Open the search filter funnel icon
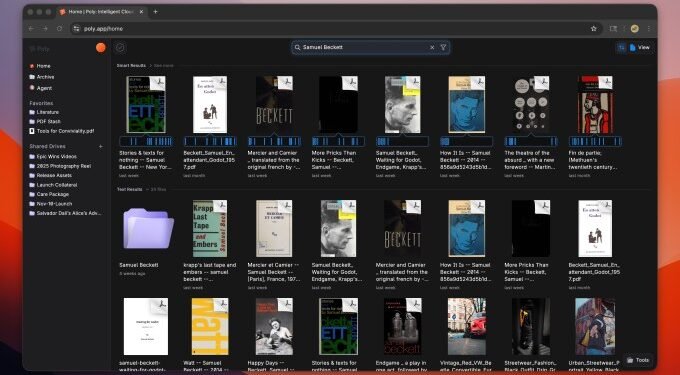680x375 pixels. tap(443, 47)
